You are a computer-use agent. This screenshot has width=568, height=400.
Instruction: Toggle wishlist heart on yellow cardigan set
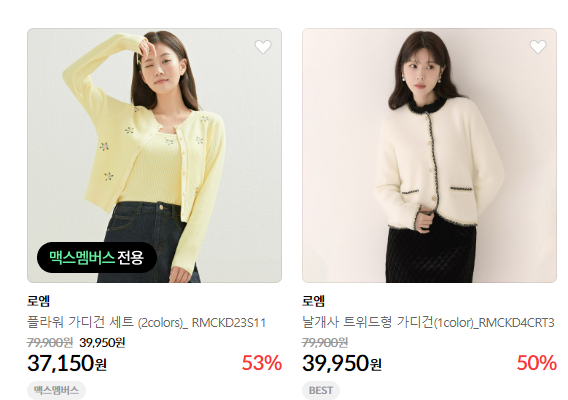(263, 47)
